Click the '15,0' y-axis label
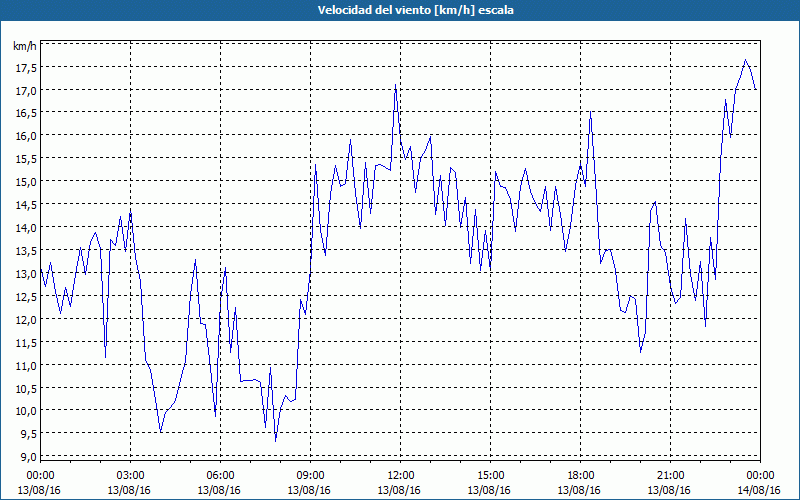 click(x=26, y=182)
